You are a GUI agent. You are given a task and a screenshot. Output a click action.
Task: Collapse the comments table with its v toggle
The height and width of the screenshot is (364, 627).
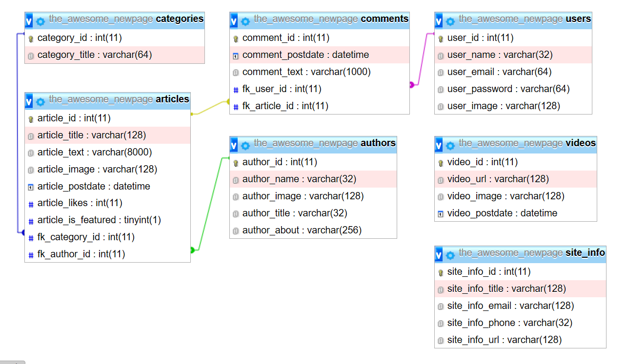pos(234,21)
